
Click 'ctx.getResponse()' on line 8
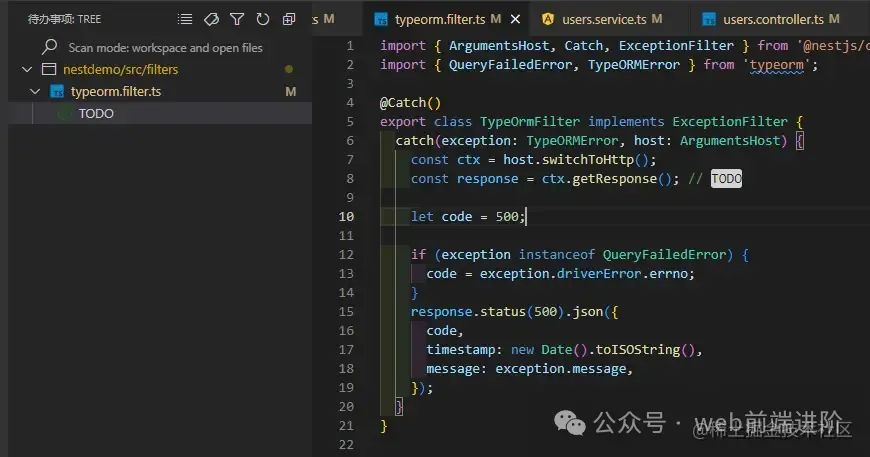tap(607, 179)
